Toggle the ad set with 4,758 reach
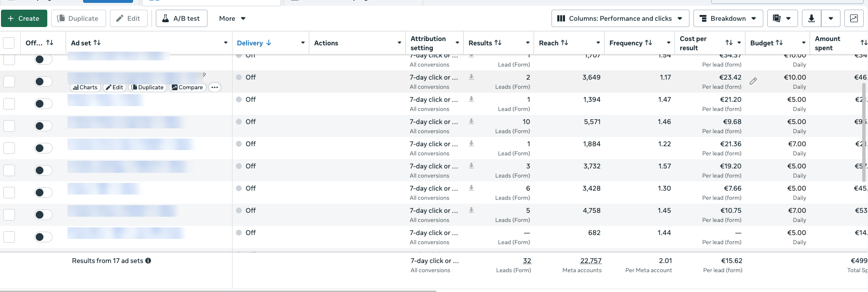The width and height of the screenshot is (868, 292). pos(43,215)
